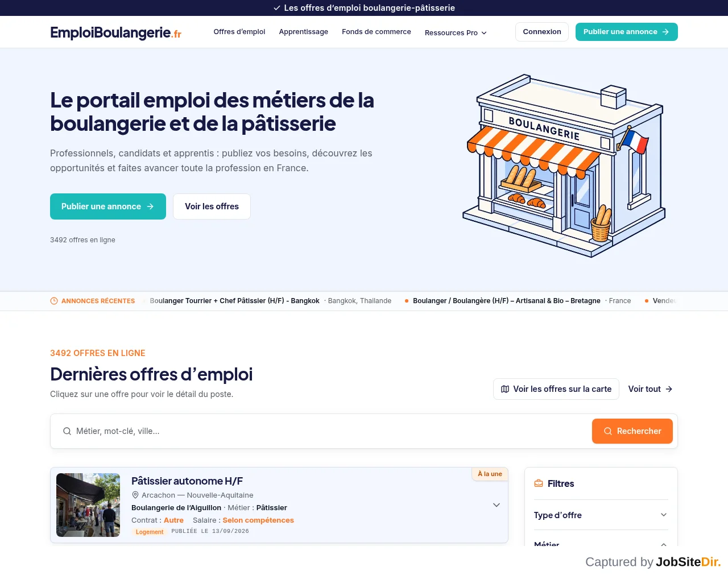
Task: Click Publier une annonce in the header
Action: (627, 32)
